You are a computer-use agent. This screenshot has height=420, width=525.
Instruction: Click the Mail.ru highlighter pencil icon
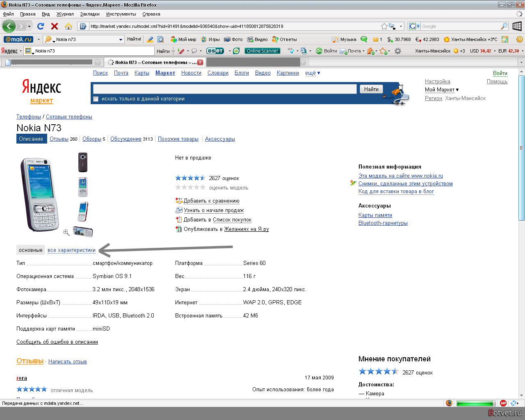150,39
